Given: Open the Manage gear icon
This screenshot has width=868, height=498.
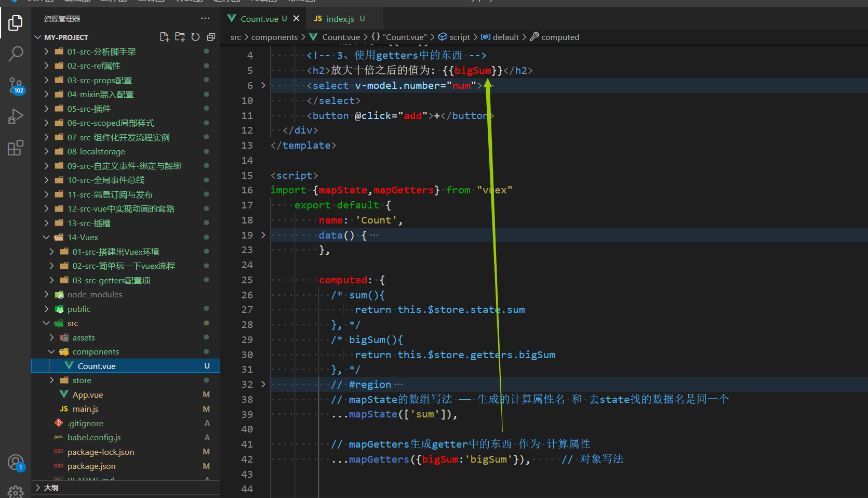Looking at the screenshot, I should click(16, 491).
